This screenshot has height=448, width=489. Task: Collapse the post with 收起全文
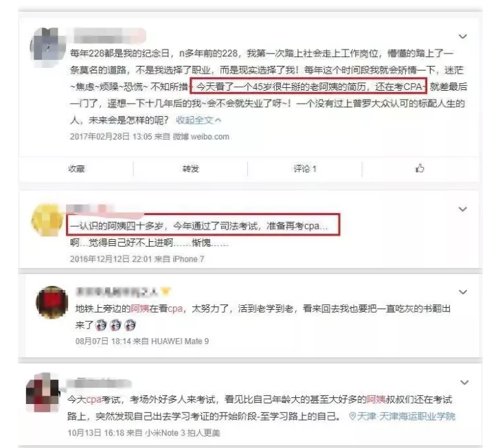[198, 120]
